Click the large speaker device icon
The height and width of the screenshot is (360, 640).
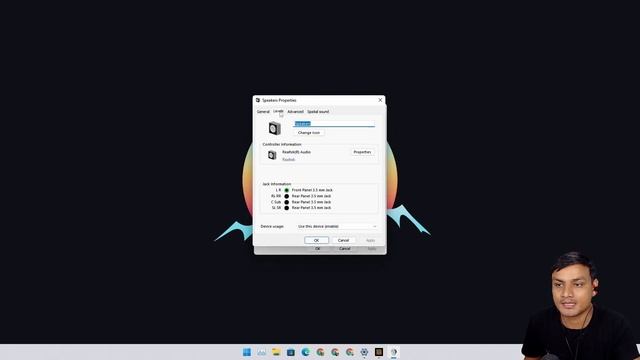[x=275, y=128]
